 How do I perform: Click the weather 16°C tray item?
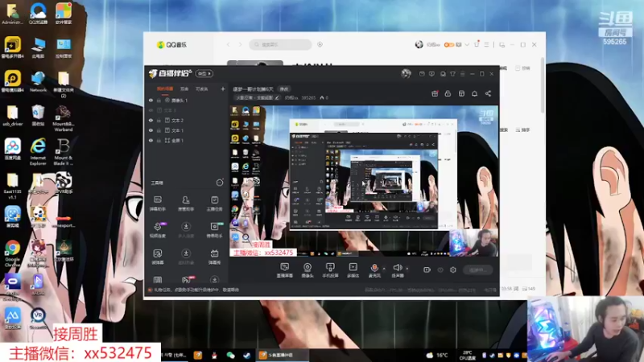click(x=437, y=355)
